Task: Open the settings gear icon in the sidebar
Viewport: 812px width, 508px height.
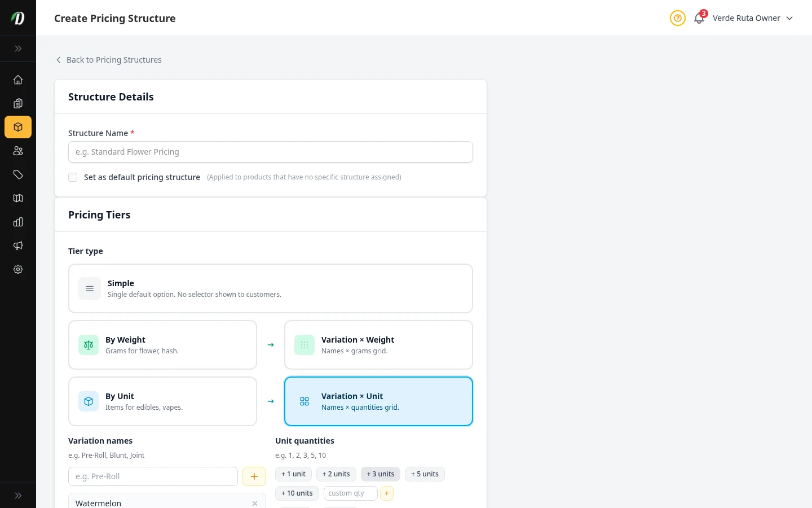Action: (x=18, y=269)
